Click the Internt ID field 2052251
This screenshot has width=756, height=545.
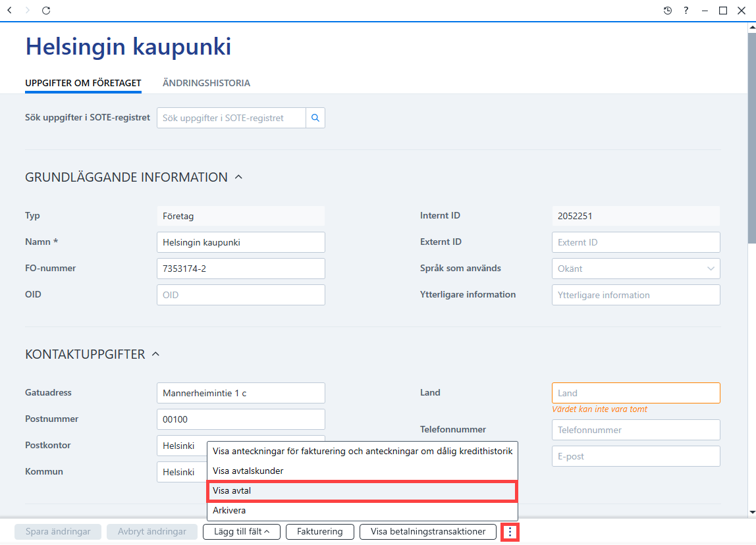pos(636,216)
